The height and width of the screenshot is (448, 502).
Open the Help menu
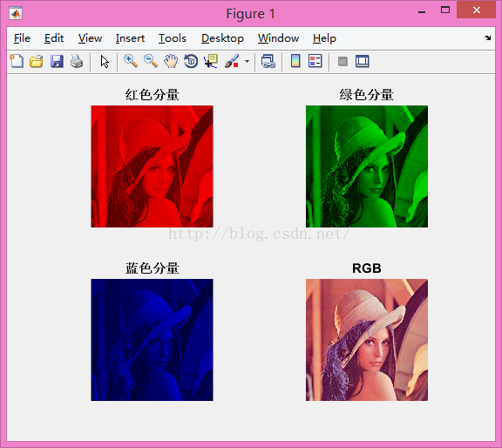coord(324,38)
